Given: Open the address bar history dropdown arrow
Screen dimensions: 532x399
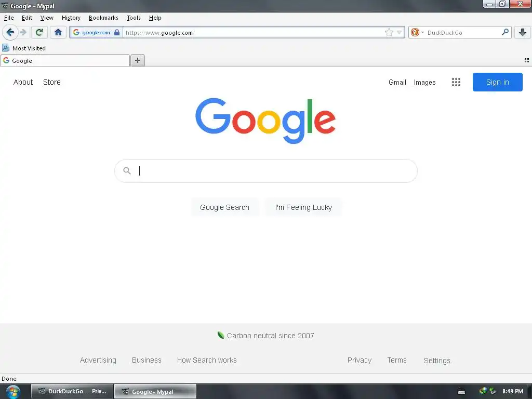Looking at the screenshot, I should point(400,33).
